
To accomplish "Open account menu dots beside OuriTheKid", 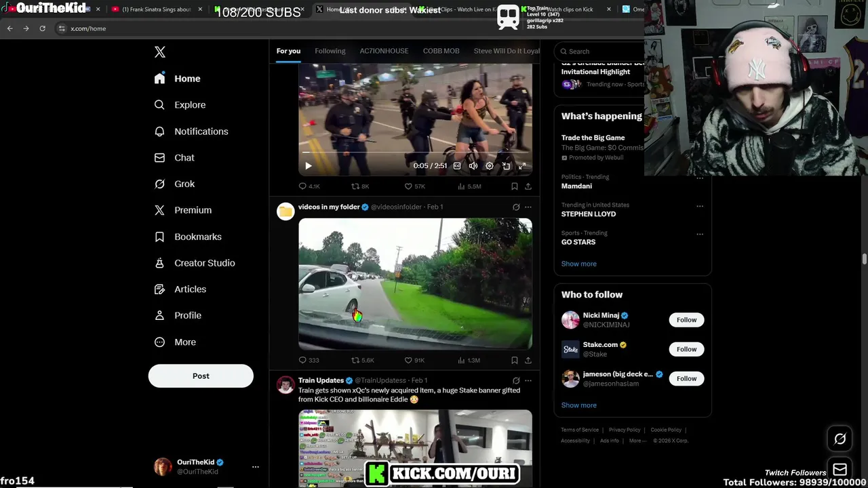I will click(x=256, y=467).
